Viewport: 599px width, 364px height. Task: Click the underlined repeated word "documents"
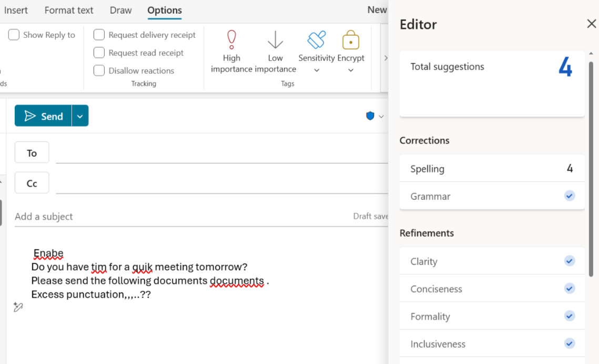tap(237, 281)
